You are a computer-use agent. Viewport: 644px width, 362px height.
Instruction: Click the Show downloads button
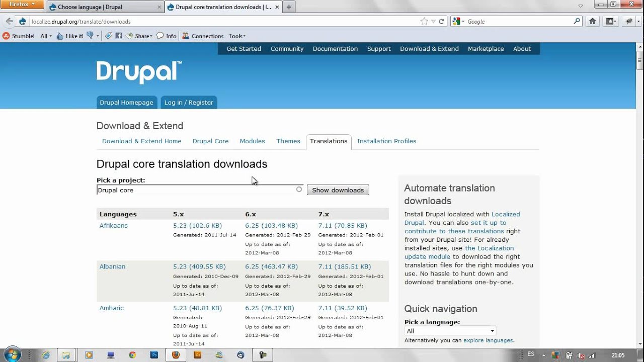click(338, 190)
